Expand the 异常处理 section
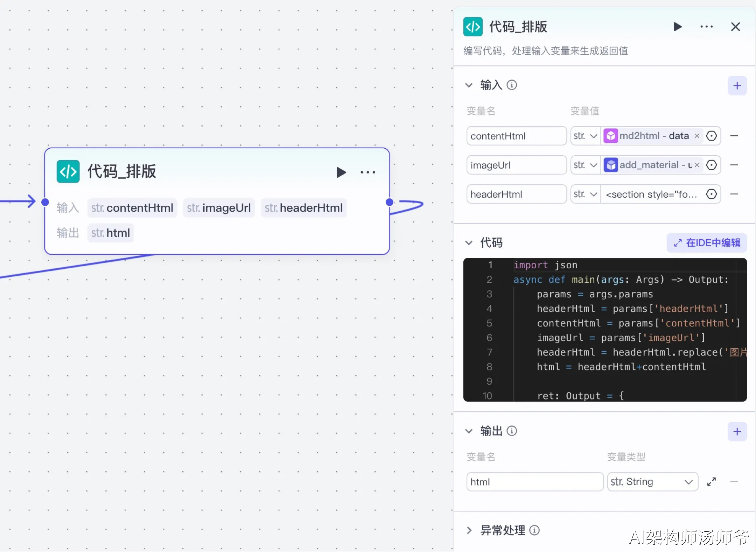 click(x=469, y=530)
